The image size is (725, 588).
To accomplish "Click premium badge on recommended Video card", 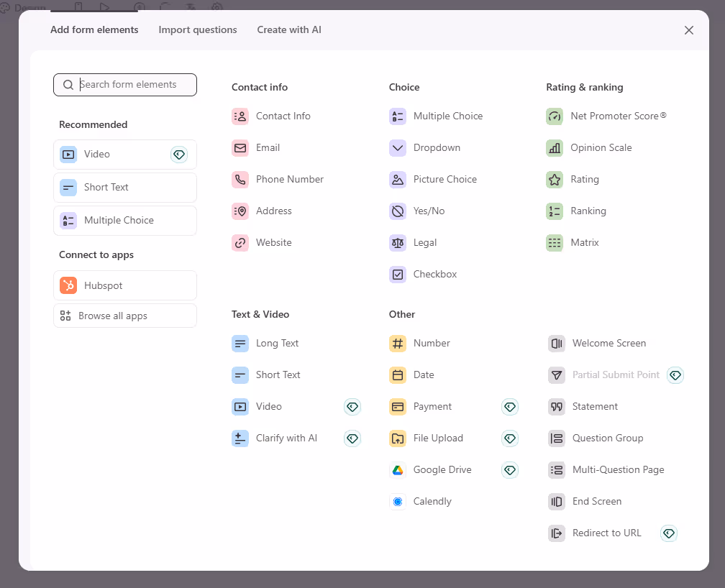I will point(179,155).
